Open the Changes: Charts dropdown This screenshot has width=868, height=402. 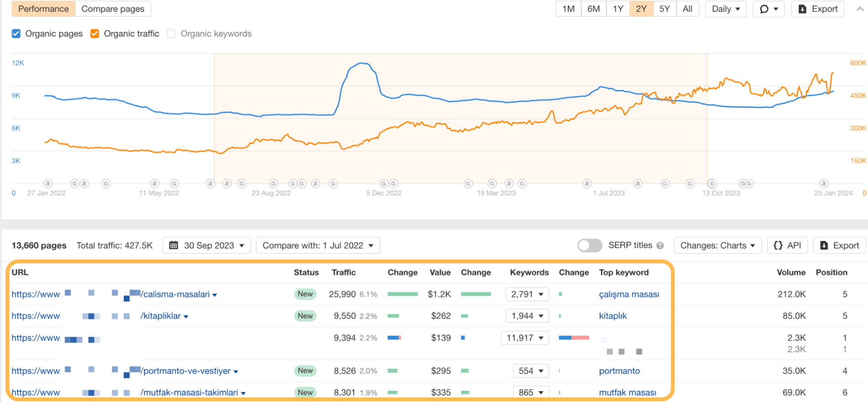pos(717,245)
